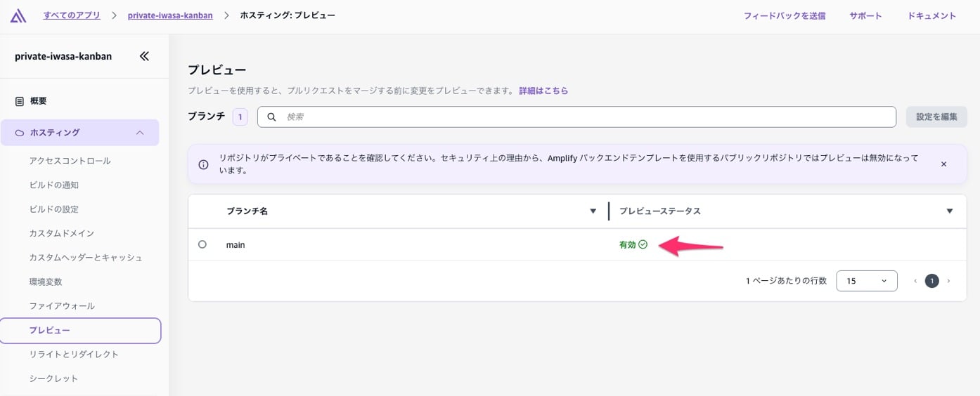Open rows per page dropdown showing 15
Image resolution: width=980 pixels, height=396 pixels.
coord(867,281)
